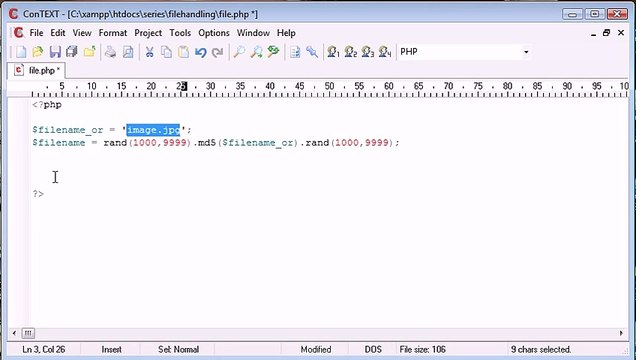
Task: Open the Replace tool icon
Action: (x=273, y=52)
